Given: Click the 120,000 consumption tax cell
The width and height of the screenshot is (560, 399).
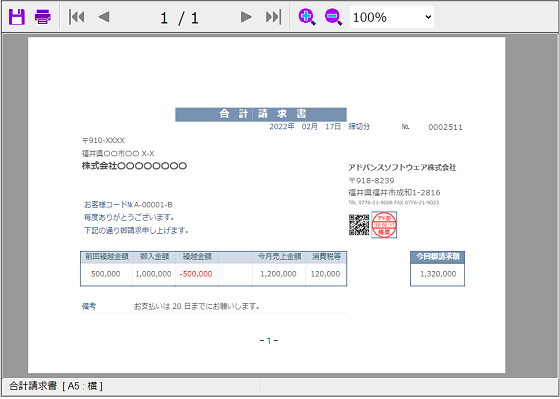Looking at the screenshot, I should coord(325,274).
